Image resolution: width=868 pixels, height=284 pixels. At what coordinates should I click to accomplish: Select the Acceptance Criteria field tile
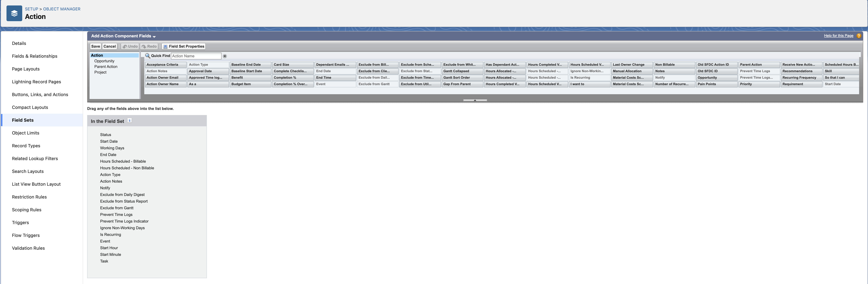point(166,65)
